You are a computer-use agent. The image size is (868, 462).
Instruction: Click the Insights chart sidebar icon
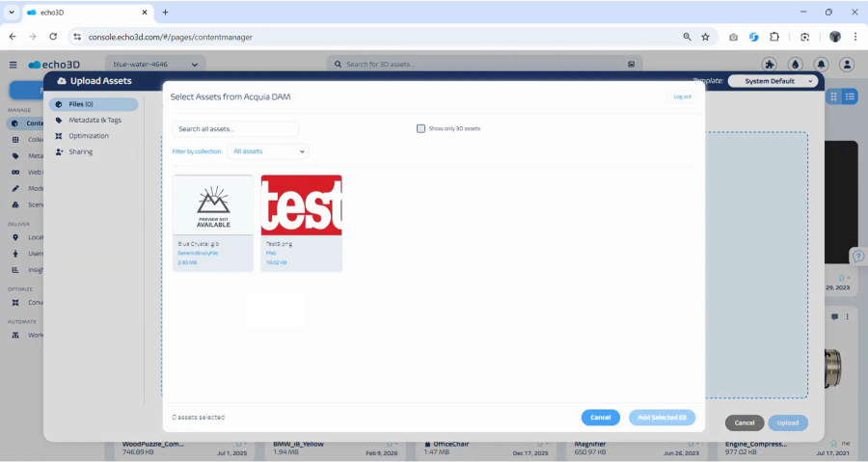(15, 270)
